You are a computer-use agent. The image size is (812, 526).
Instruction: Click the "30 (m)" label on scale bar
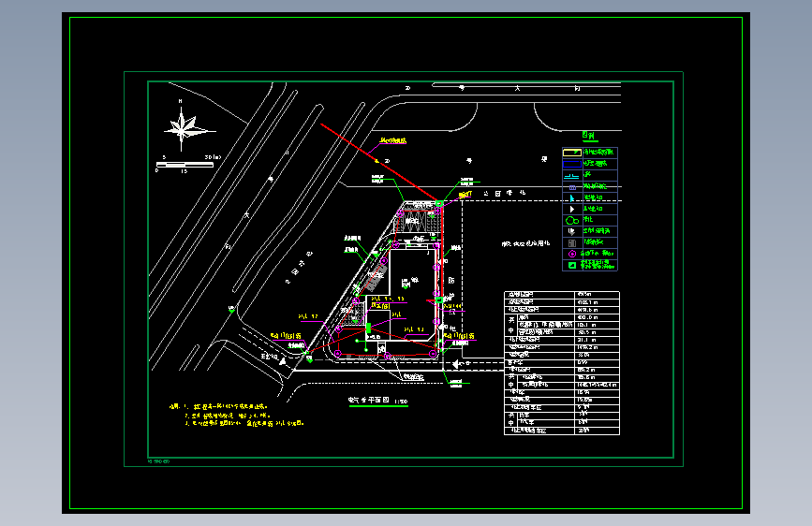[213, 157]
